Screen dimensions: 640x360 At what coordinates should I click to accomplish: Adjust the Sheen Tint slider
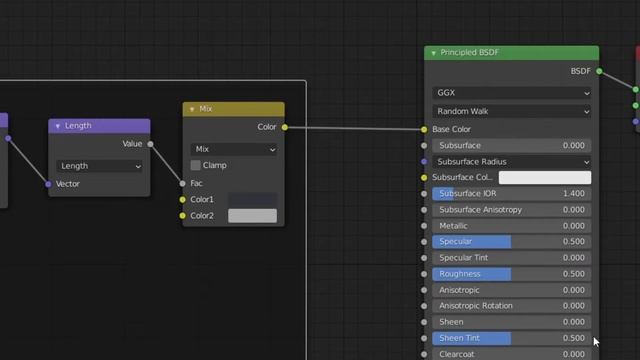511,338
